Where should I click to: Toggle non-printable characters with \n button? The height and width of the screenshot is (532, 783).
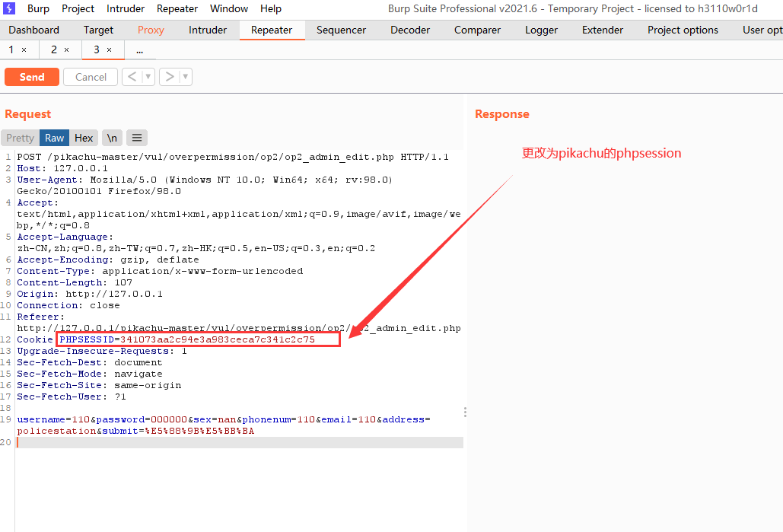112,138
